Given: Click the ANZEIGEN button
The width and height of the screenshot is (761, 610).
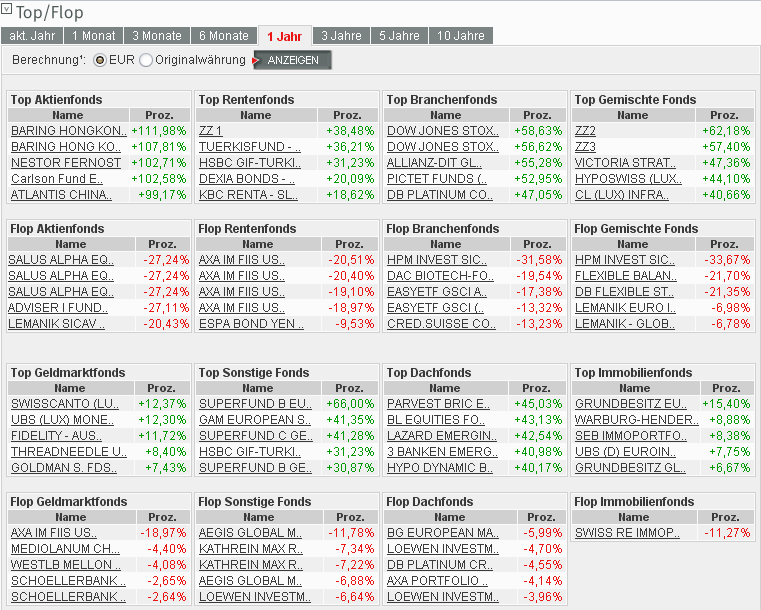Looking at the screenshot, I should click(x=293, y=60).
